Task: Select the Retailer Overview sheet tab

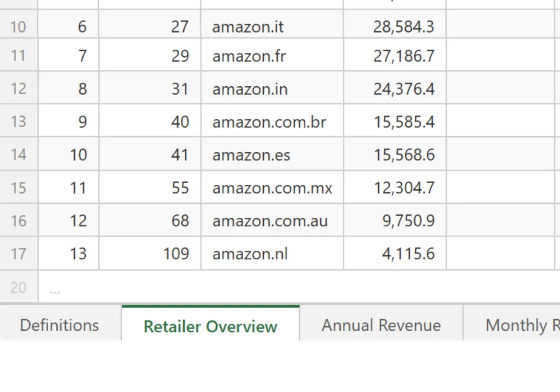Action: coord(210,326)
